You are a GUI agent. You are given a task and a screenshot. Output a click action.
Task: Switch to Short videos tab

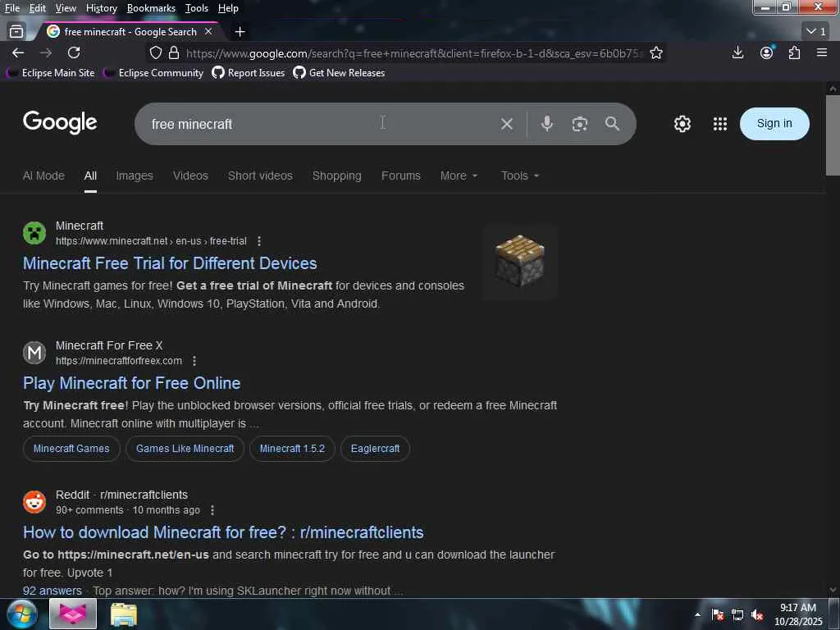[x=260, y=176]
